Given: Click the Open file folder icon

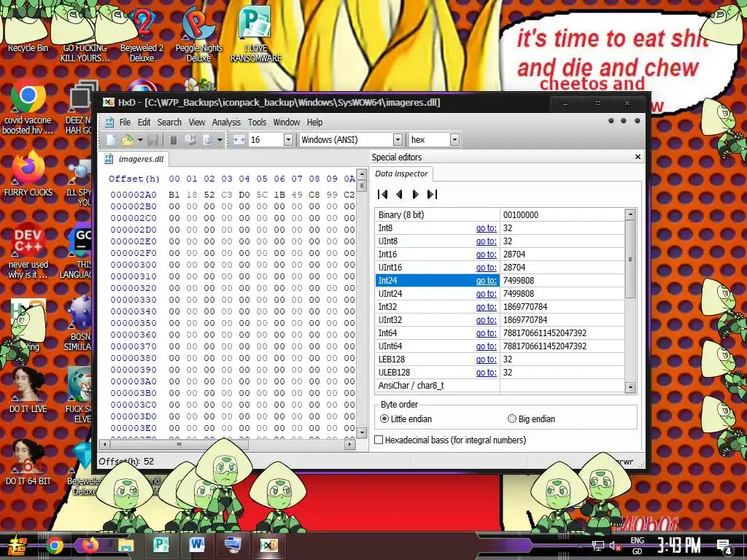Looking at the screenshot, I should pos(127,139).
